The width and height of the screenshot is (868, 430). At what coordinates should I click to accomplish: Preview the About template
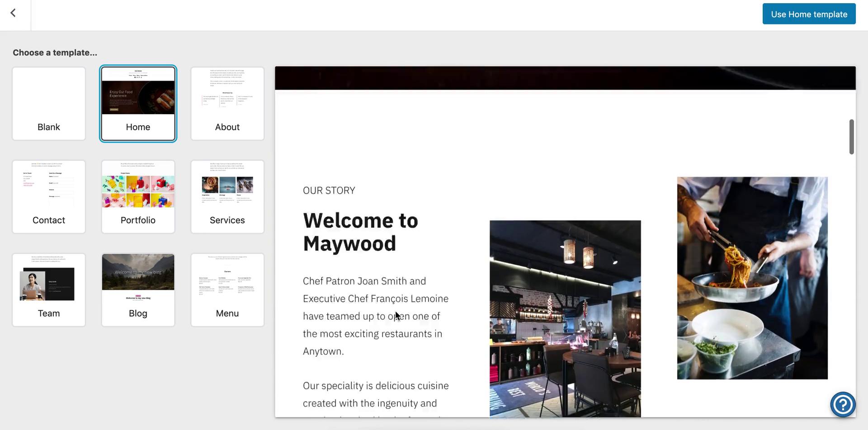(227, 103)
